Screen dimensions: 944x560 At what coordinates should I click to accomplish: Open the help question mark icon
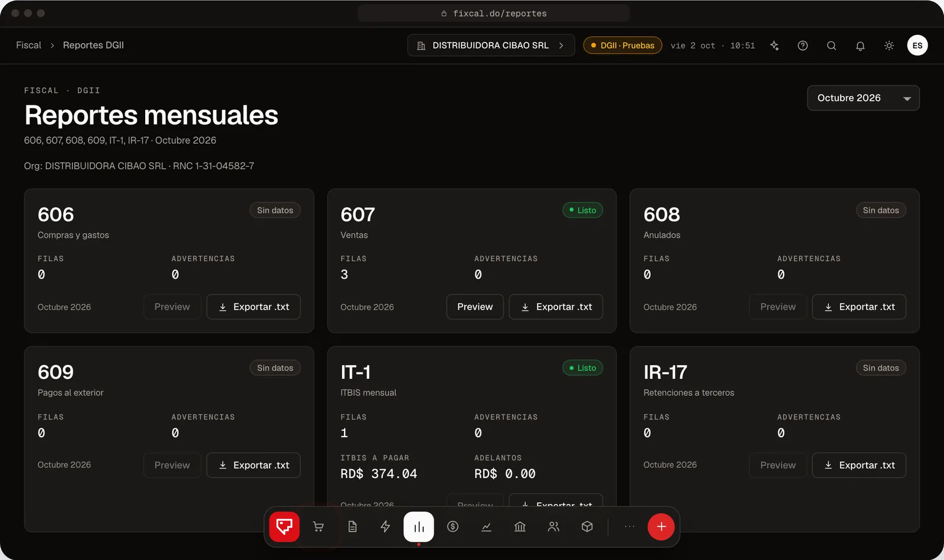(802, 45)
